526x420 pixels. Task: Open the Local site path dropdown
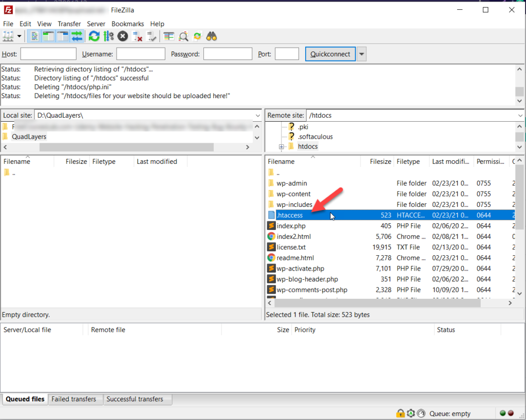coord(258,116)
